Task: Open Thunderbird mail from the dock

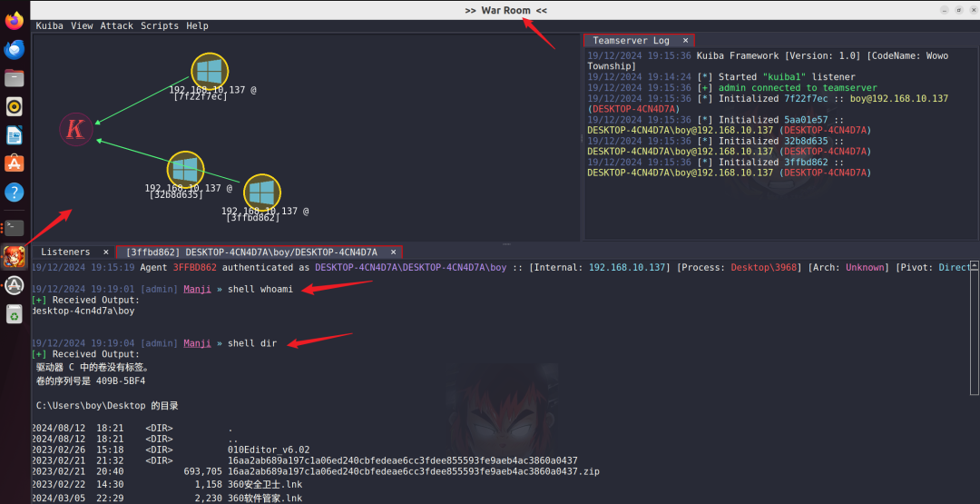Action: (15, 49)
